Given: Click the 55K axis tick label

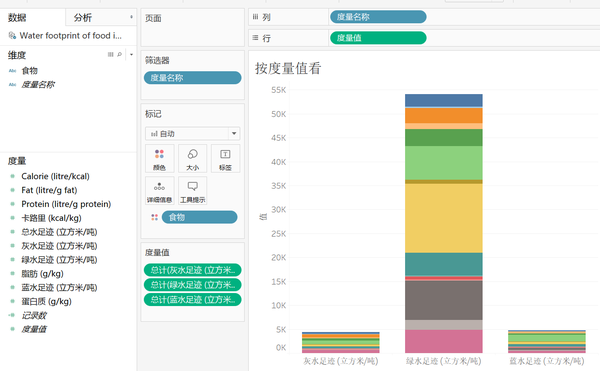Looking at the screenshot, I should [x=279, y=90].
